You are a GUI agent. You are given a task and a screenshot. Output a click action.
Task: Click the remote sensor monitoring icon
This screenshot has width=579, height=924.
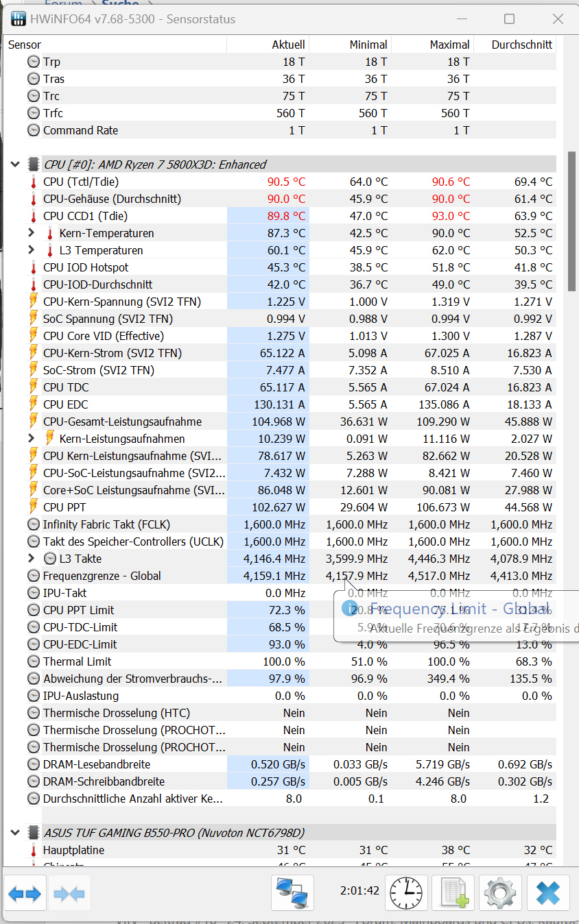[x=293, y=892]
